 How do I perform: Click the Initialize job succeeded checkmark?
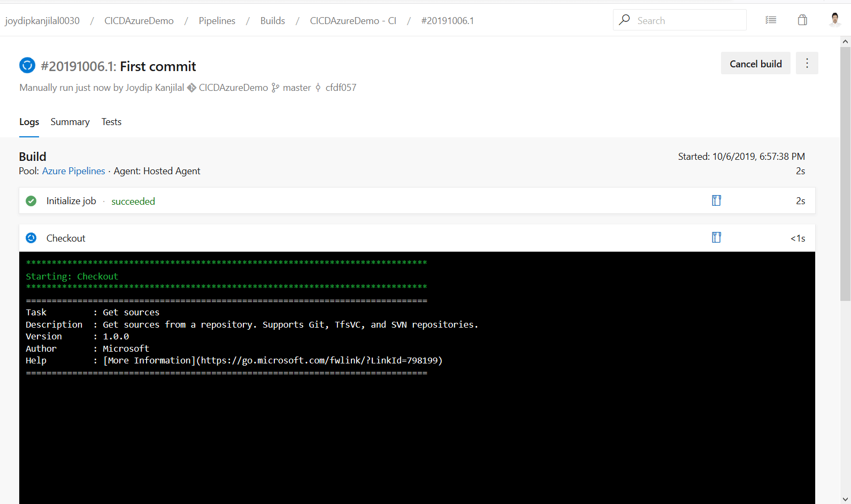pyautogui.click(x=31, y=201)
